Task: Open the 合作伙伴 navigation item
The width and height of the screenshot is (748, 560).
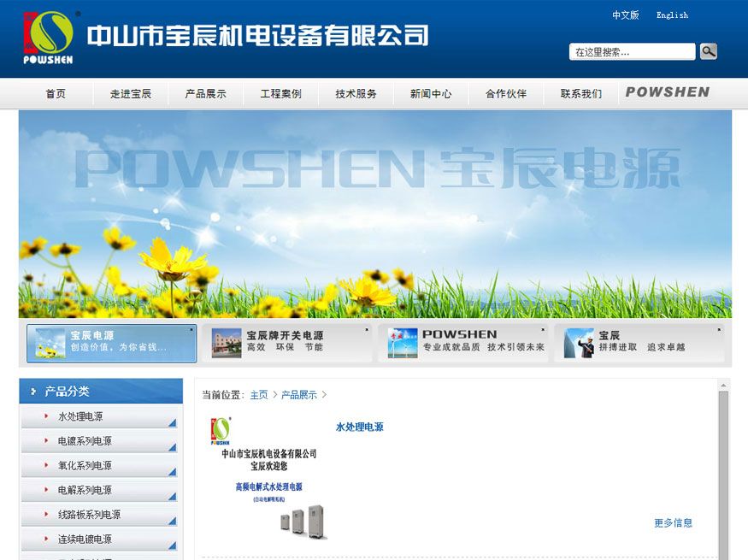Action: (506, 93)
